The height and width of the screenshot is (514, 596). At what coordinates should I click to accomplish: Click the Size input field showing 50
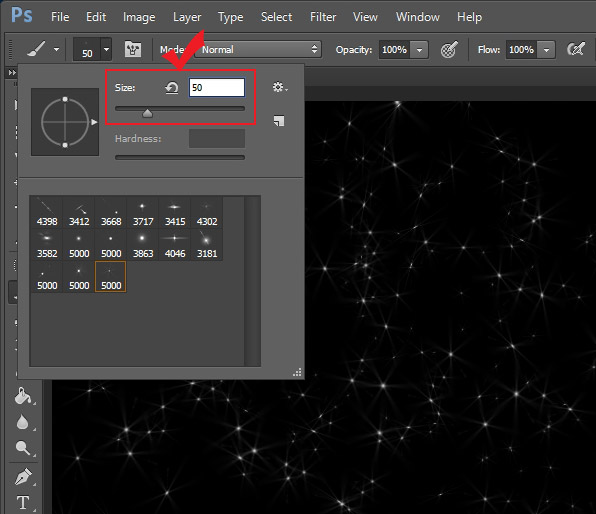217,88
